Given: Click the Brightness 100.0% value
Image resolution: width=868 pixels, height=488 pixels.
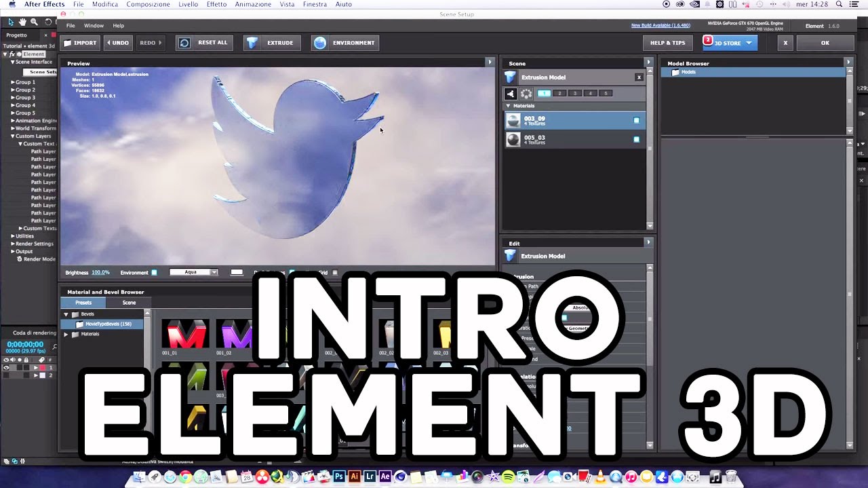Looking at the screenshot, I should click(100, 273).
